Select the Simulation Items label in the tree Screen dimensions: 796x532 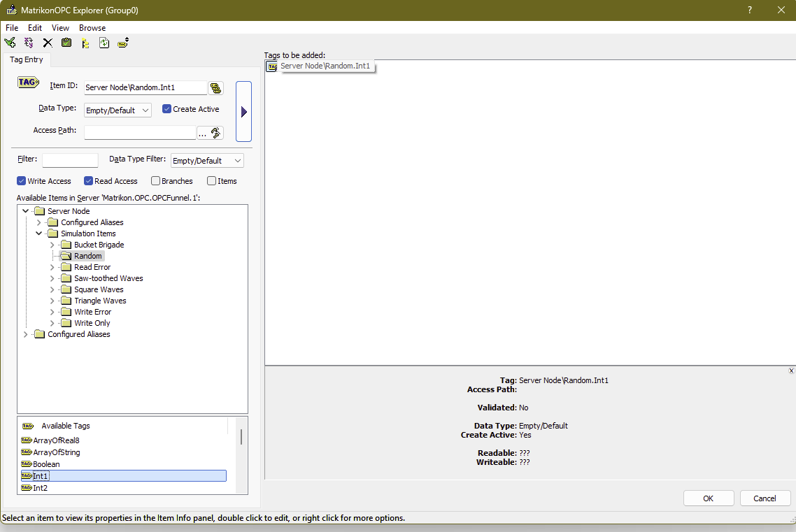88,233
